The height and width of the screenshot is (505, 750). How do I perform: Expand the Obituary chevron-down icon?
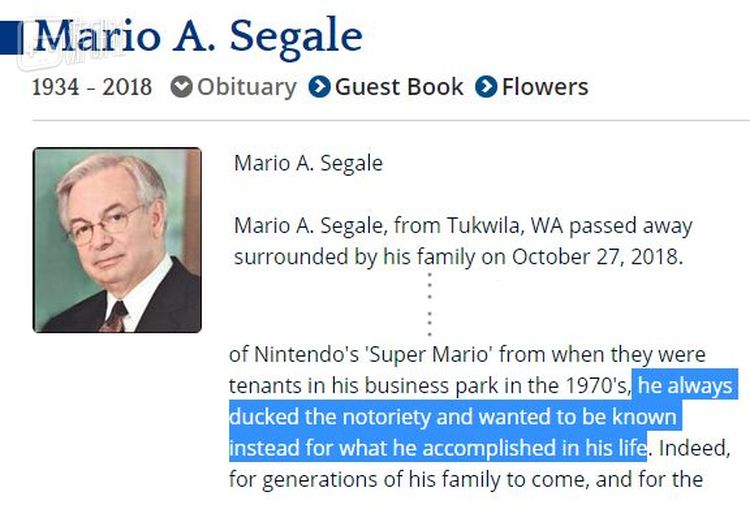[181, 87]
